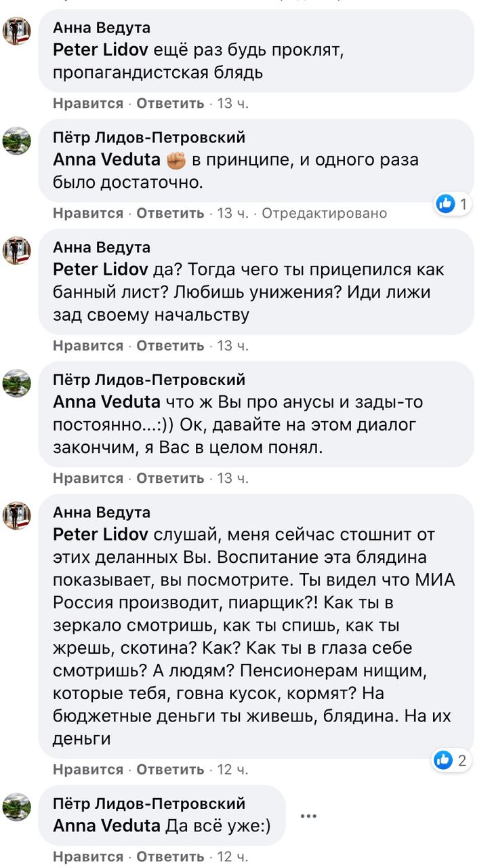Like the comment ending 'я Вас в целом понял'

point(88,478)
